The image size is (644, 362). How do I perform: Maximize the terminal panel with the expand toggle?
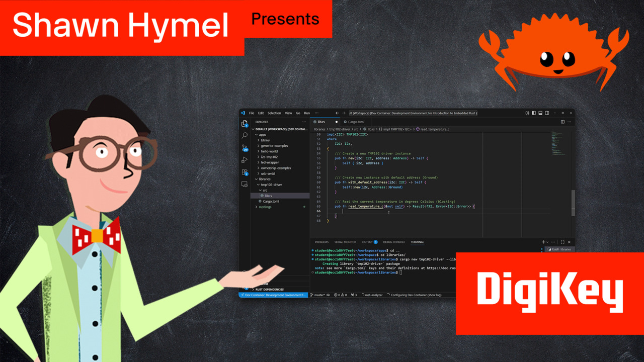[562, 242]
